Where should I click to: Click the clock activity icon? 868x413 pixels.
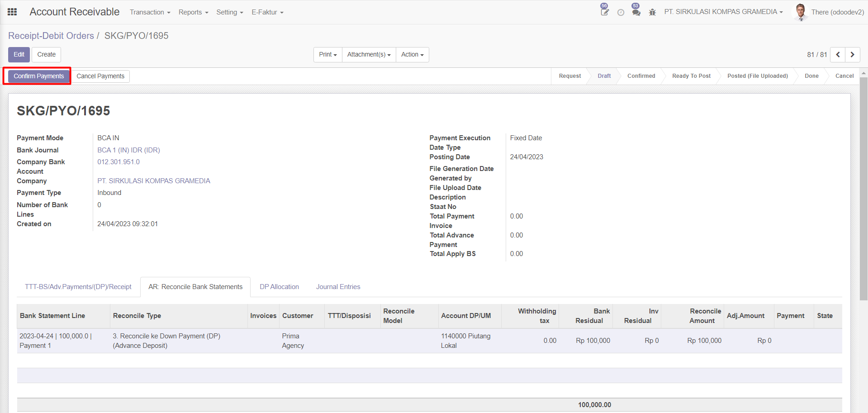point(621,13)
